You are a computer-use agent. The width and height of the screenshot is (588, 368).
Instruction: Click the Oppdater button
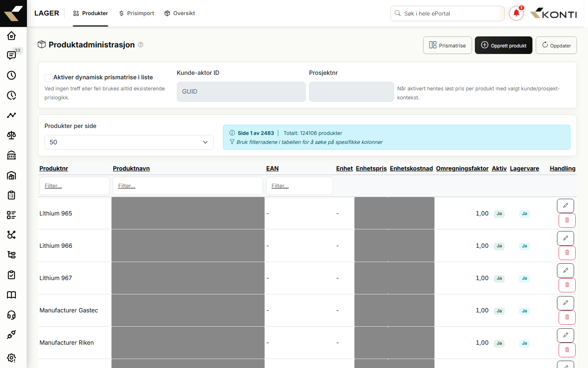tap(556, 45)
